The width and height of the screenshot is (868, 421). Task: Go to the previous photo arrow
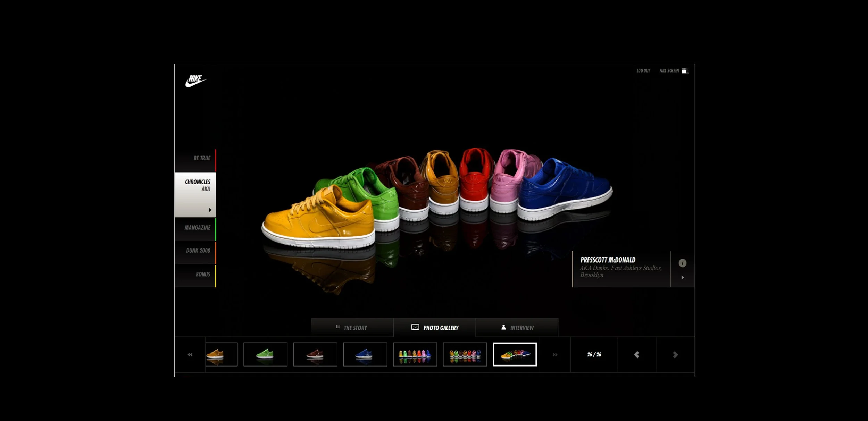636,355
